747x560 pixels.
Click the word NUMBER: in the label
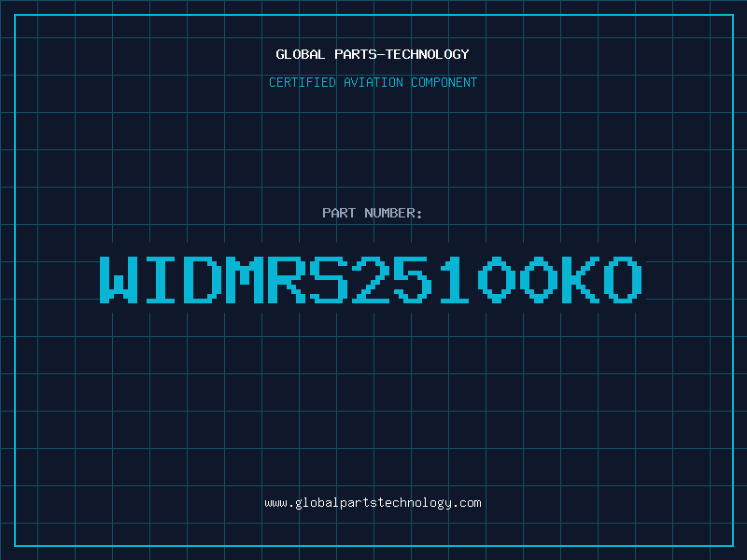[393, 213]
